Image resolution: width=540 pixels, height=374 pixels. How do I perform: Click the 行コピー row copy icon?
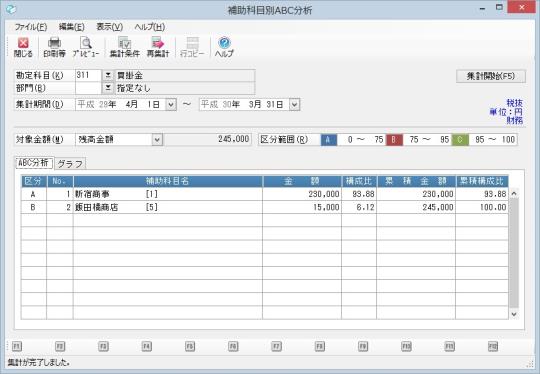(192, 47)
